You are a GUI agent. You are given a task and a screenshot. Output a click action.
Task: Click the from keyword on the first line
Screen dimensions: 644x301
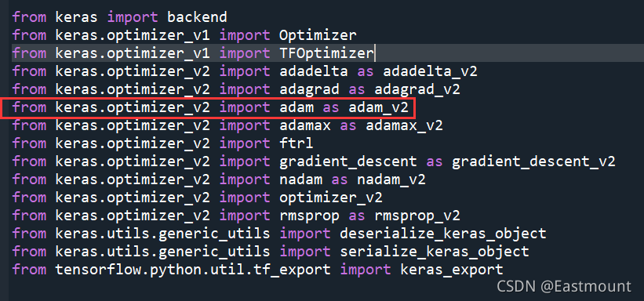pyautogui.click(x=29, y=17)
